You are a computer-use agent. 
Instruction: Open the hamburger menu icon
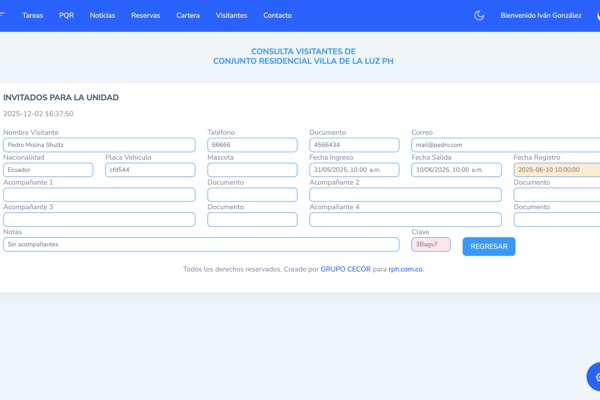pos(3,15)
